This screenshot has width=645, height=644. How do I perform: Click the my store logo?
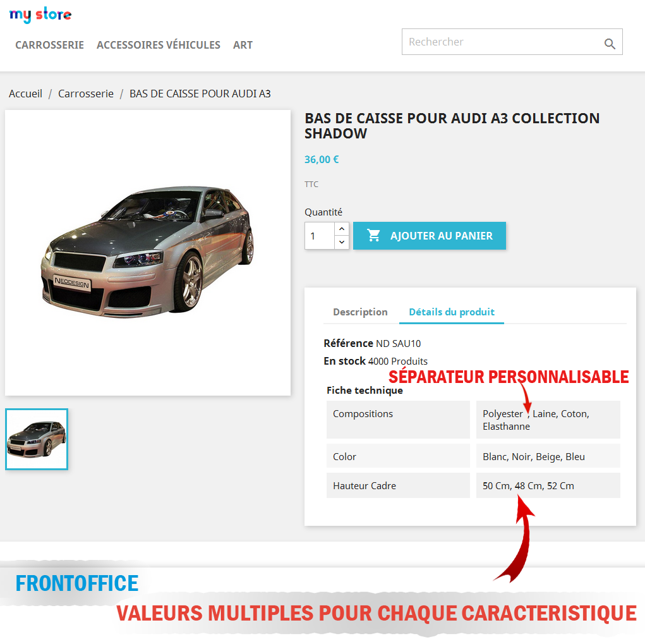coord(40,15)
